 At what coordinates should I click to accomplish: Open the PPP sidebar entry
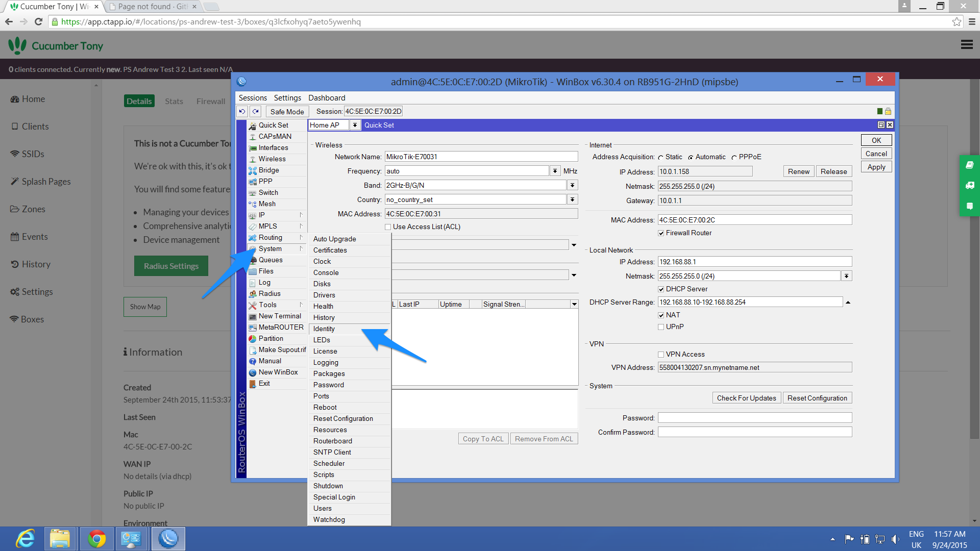[x=265, y=181]
